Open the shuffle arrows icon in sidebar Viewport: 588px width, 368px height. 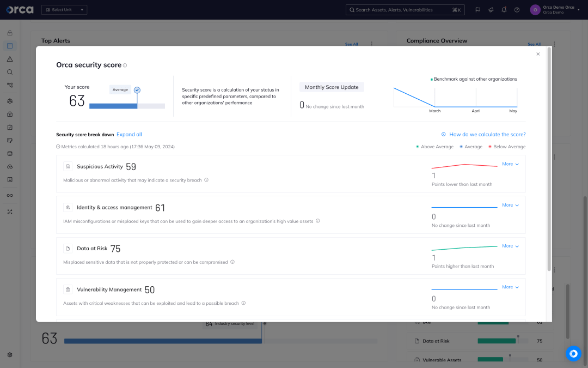click(10, 212)
